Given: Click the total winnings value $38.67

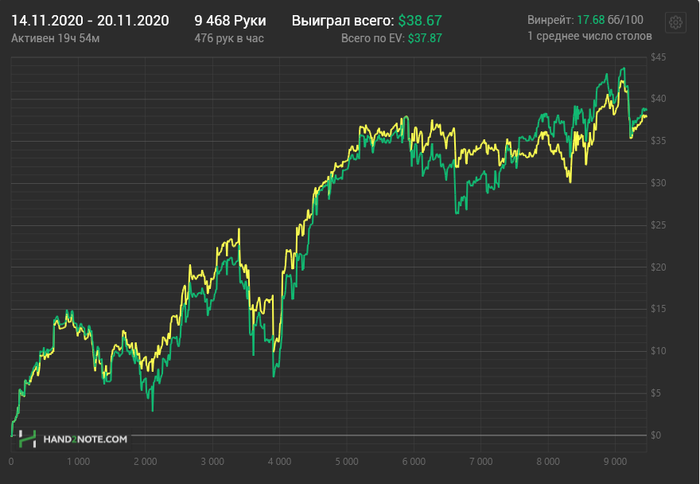Looking at the screenshot, I should (x=420, y=21).
